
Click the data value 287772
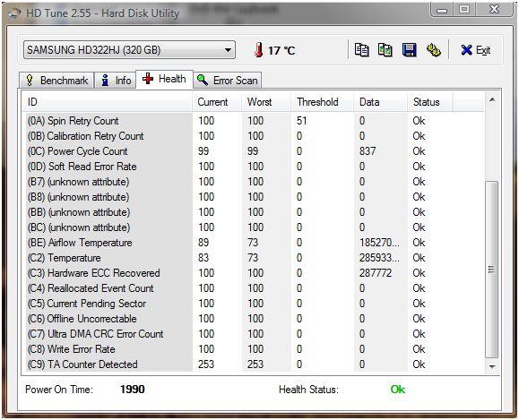click(x=376, y=273)
